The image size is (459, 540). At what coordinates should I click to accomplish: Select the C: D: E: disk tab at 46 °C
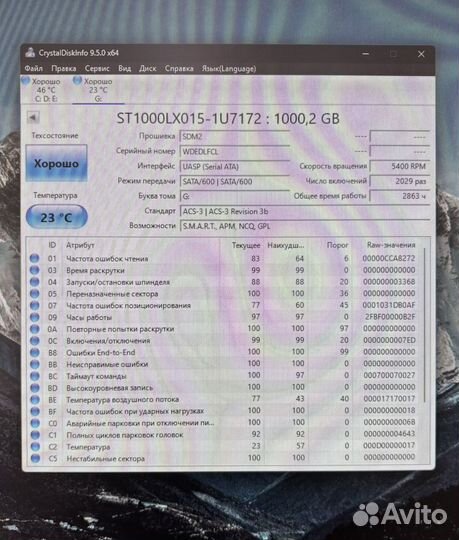(42, 90)
